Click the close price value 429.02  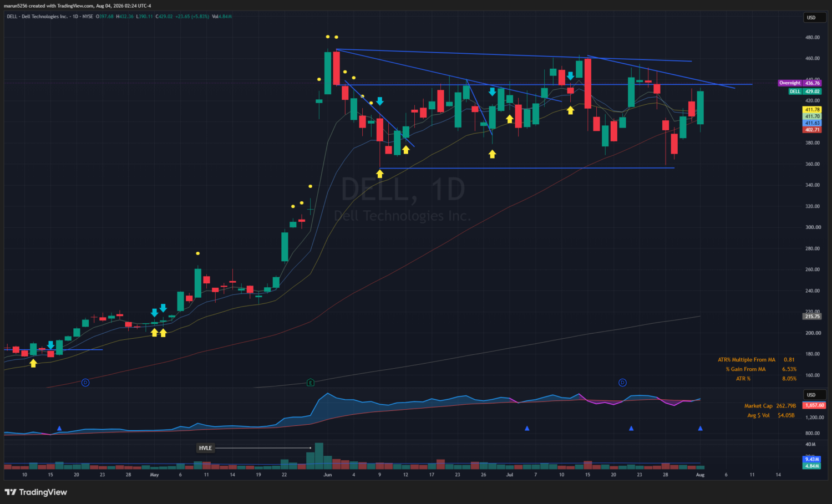[165, 17]
